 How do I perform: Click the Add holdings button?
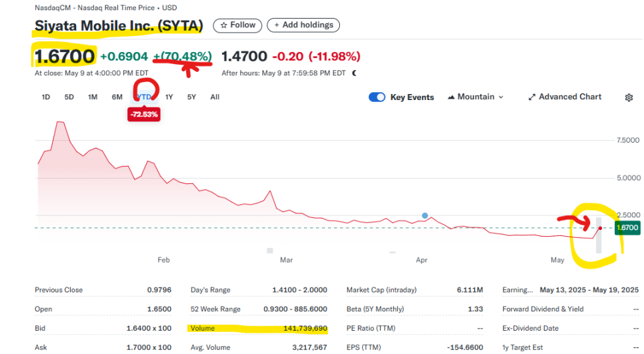tap(303, 25)
